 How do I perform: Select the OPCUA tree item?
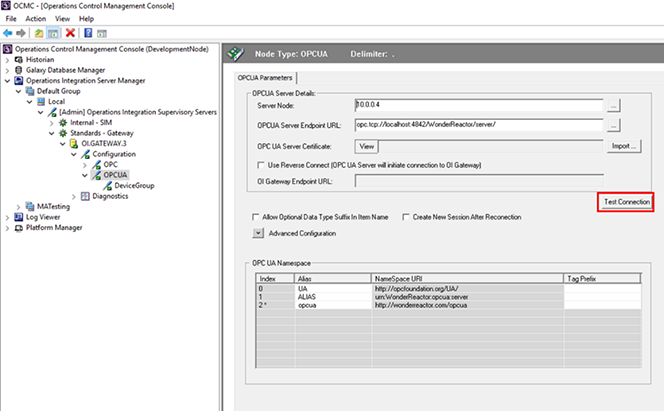(x=115, y=175)
